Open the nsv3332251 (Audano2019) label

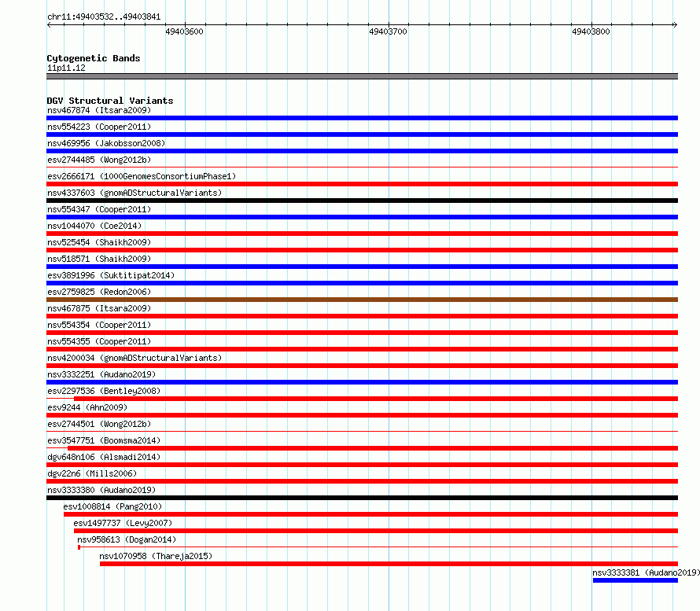tap(101, 374)
